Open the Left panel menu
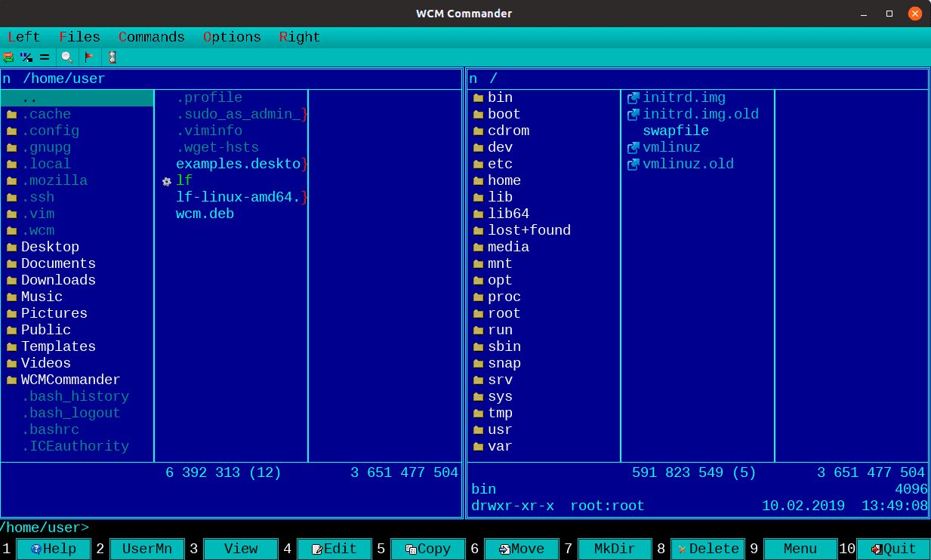 click(x=23, y=36)
